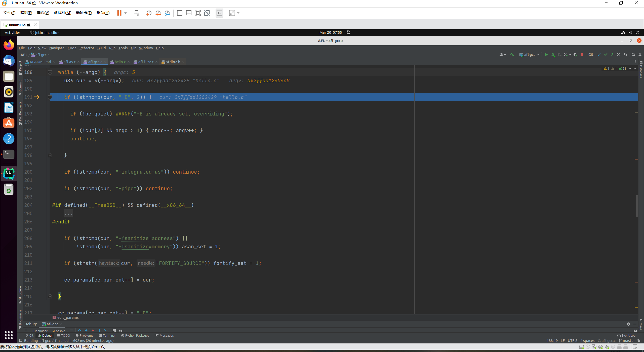
Task: Enter full screen mode in the VMware toolbar
Action: pyautogui.click(x=198, y=13)
